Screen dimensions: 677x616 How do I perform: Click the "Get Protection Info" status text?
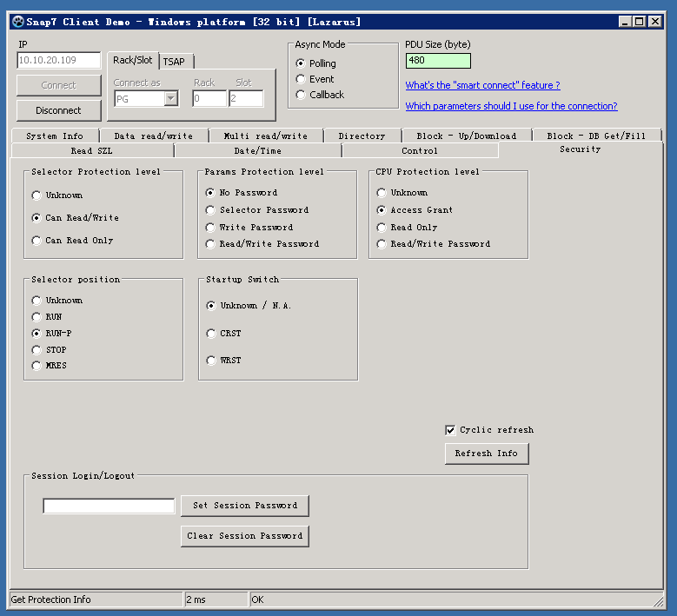tap(51, 599)
